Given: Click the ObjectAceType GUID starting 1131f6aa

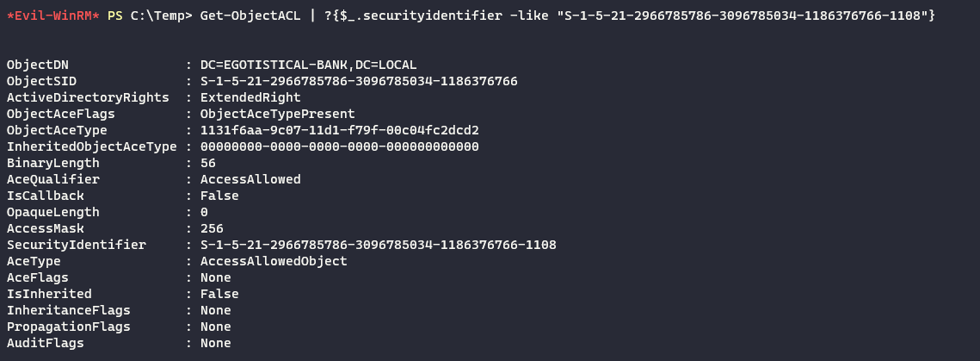Looking at the screenshot, I should click(x=339, y=130).
